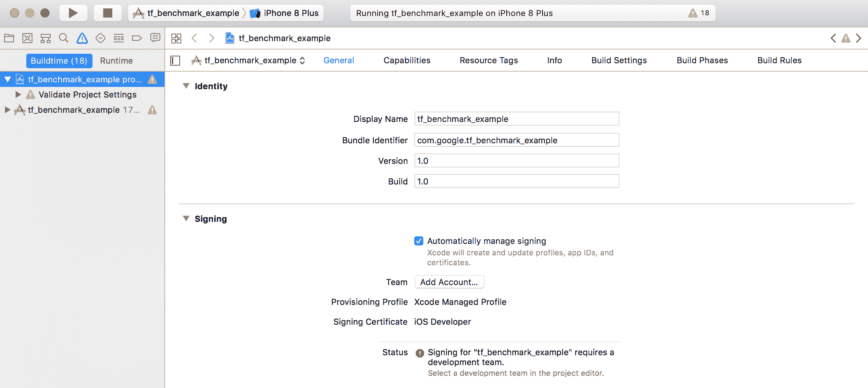
Task: Click the iOS Developer certificate value
Action: tap(442, 322)
